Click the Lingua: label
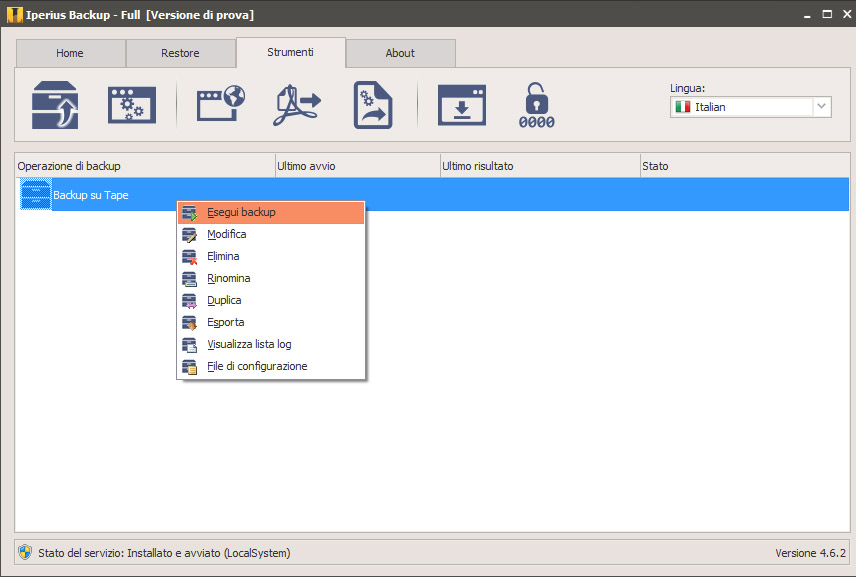 click(x=687, y=88)
